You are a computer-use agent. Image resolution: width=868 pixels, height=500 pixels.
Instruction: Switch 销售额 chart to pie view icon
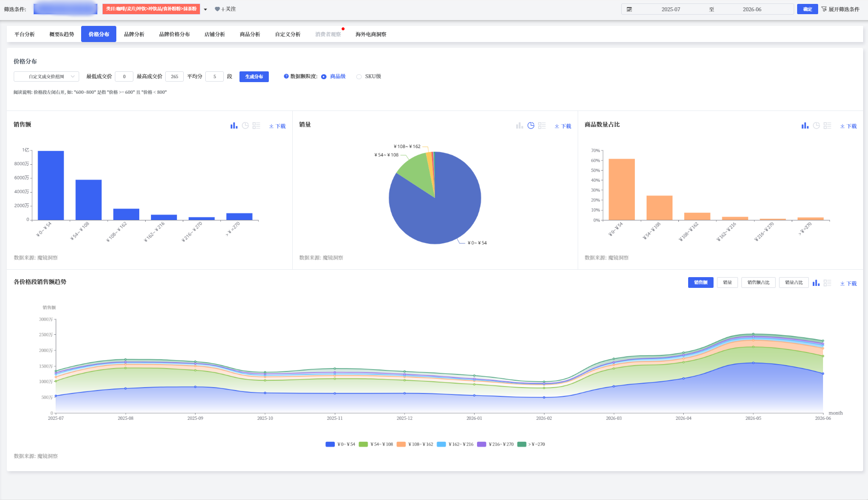[x=245, y=126]
